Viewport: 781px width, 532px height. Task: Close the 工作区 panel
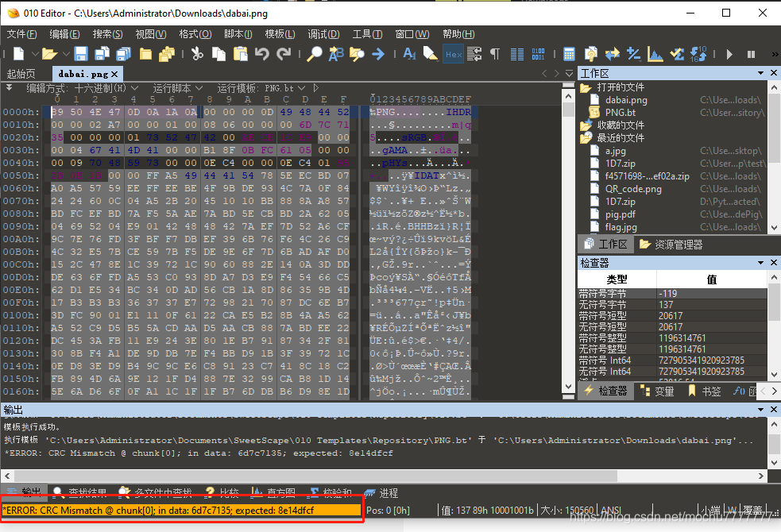[774, 73]
